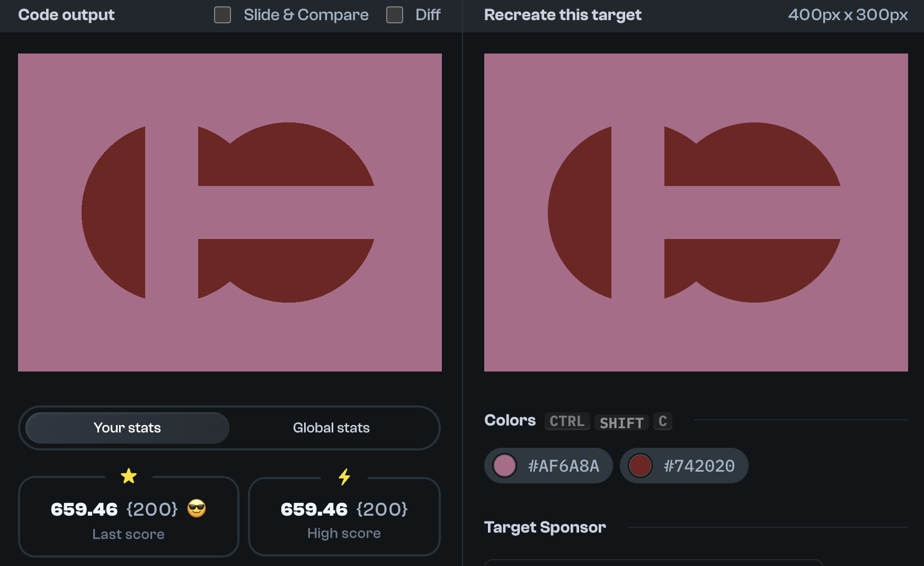Copy the #AF6A8A color chip
The image size is (924, 566).
click(x=548, y=466)
